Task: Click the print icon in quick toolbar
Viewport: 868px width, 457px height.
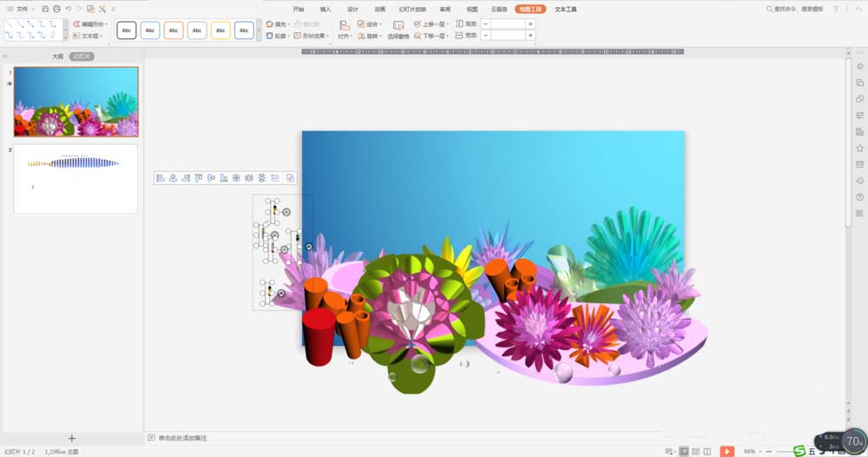Action: 56,9
